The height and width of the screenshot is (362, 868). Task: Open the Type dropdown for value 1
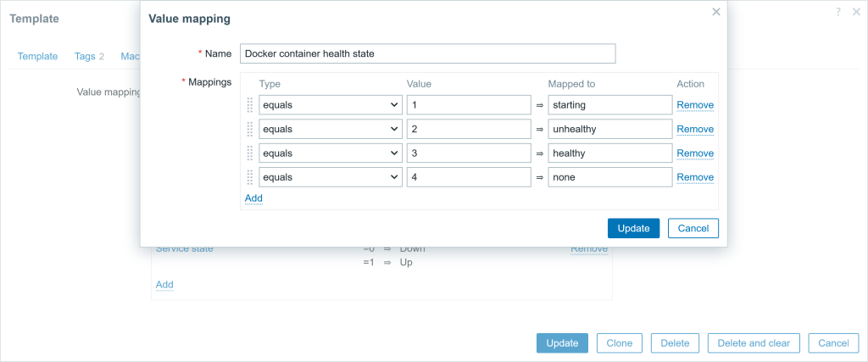(331, 104)
